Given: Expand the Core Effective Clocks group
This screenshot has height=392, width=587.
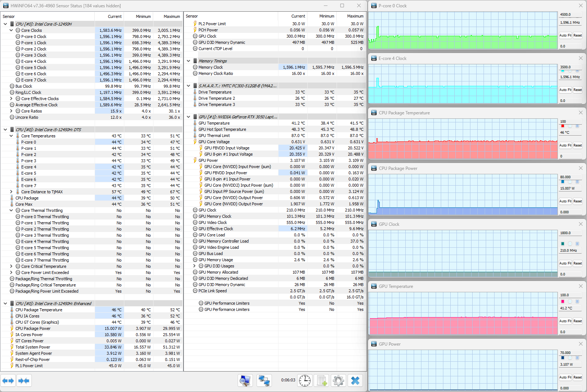Looking at the screenshot, I should tap(11, 99).
